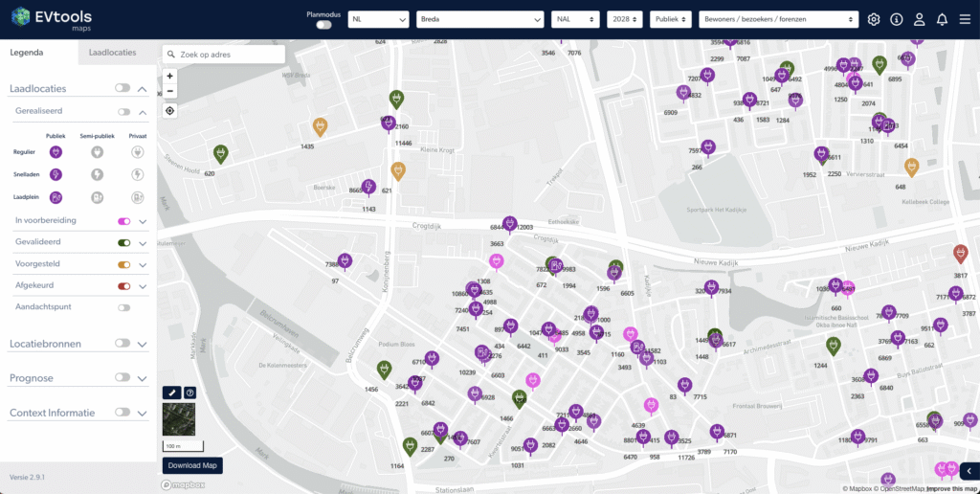Zoom in the map with plus button
This screenshot has height=494, width=980.
click(170, 76)
